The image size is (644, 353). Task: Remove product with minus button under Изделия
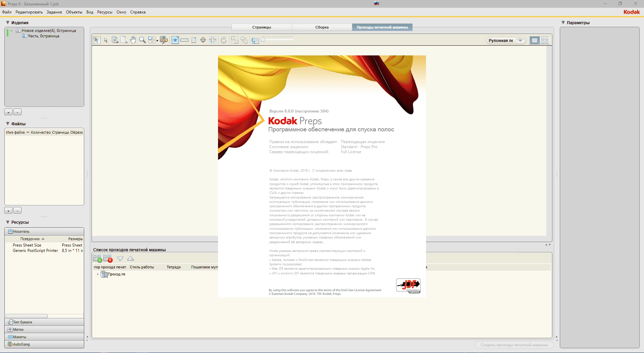[17, 112]
